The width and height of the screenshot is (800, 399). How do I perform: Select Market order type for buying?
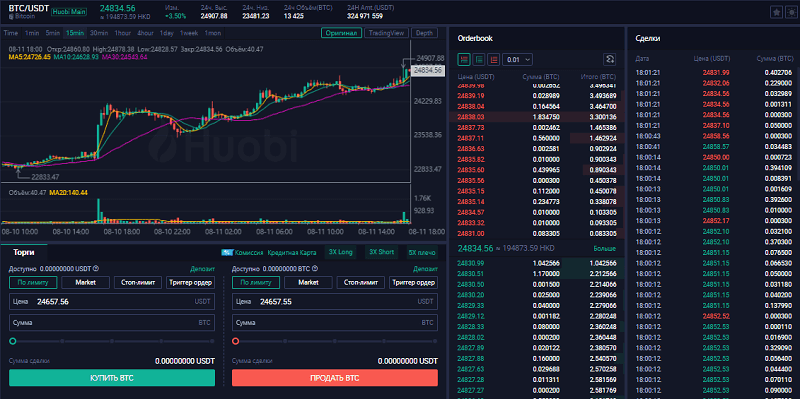(x=85, y=282)
